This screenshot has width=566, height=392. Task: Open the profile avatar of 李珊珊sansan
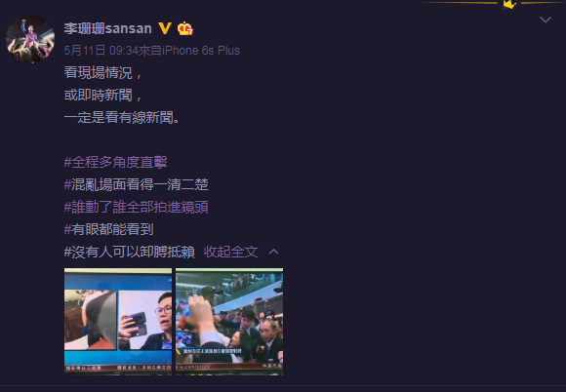coord(30,39)
